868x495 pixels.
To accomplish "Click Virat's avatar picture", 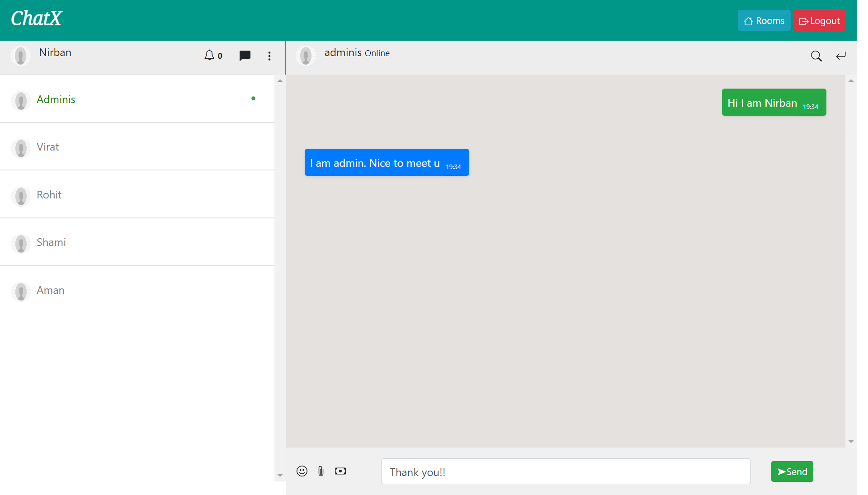I will coord(21,148).
